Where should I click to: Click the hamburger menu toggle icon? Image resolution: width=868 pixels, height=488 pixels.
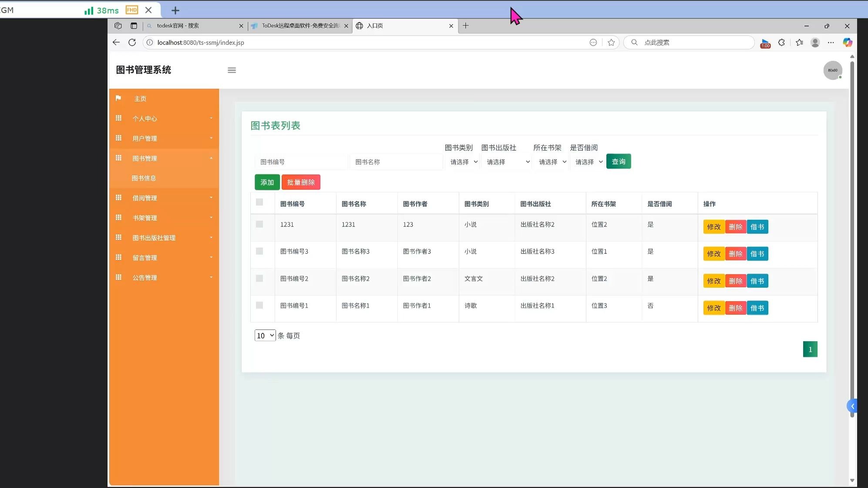pos(232,70)
